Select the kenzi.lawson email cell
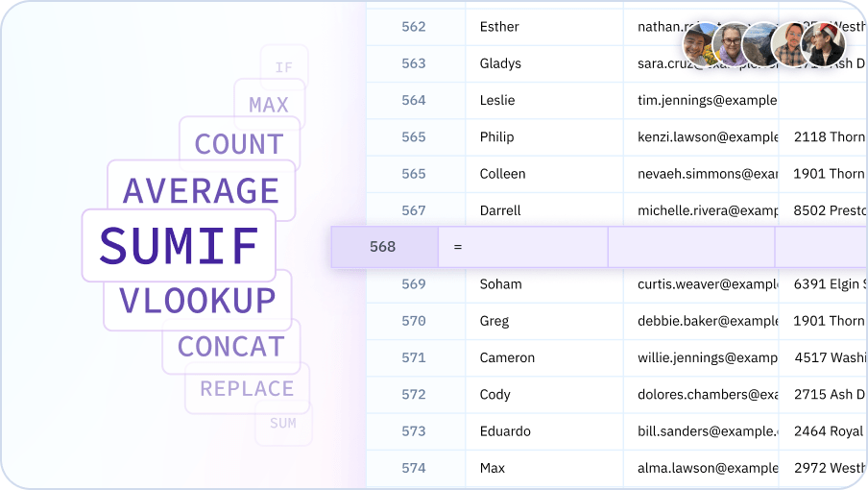Screen dimensions: 868x490 (x=701, y=136)
